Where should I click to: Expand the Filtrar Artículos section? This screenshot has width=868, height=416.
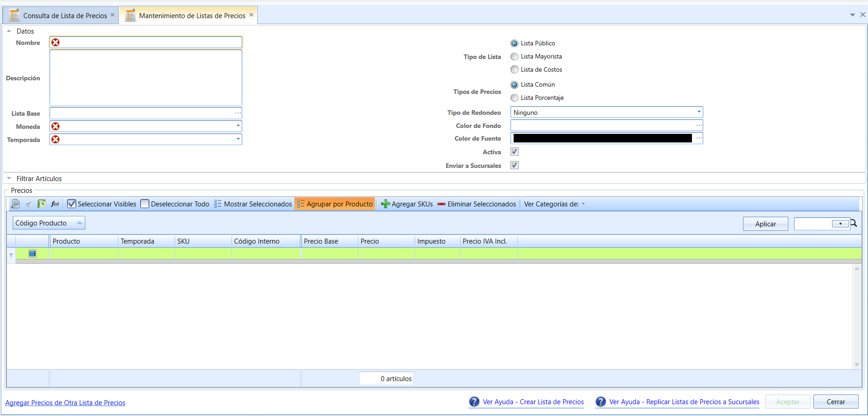(x=9, y=178)
